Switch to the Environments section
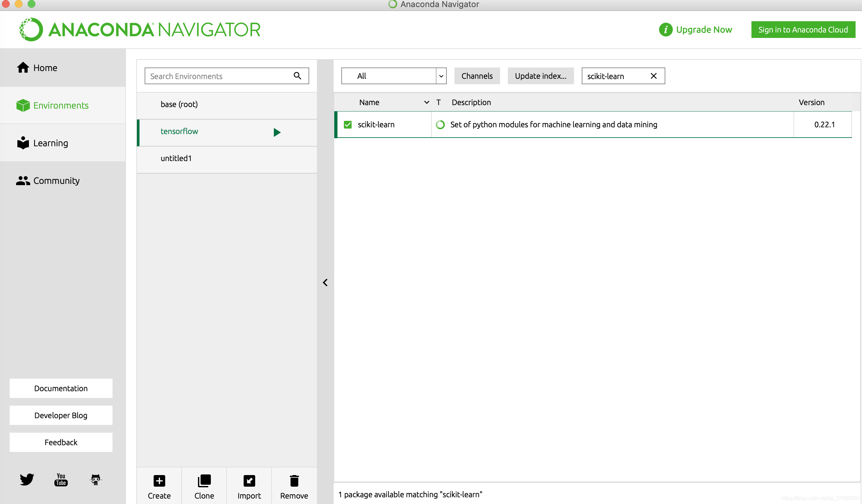 [x=63, y=105]
